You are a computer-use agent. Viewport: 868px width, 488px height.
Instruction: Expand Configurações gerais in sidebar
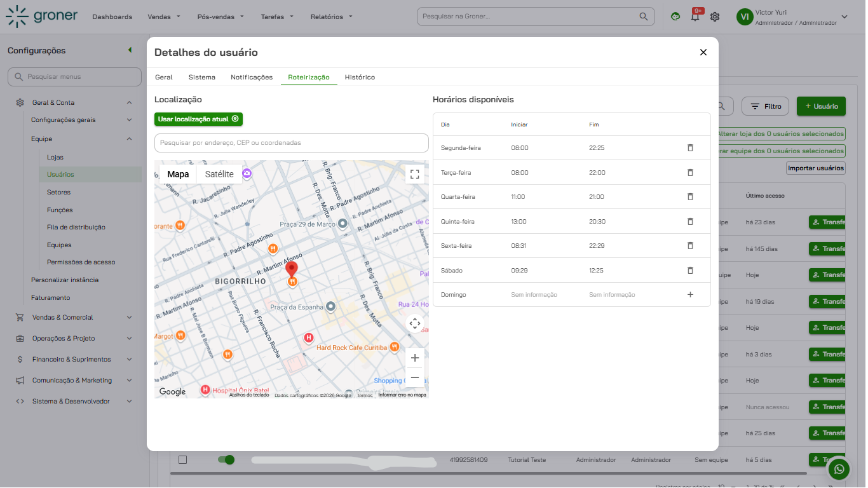point(129,119)
